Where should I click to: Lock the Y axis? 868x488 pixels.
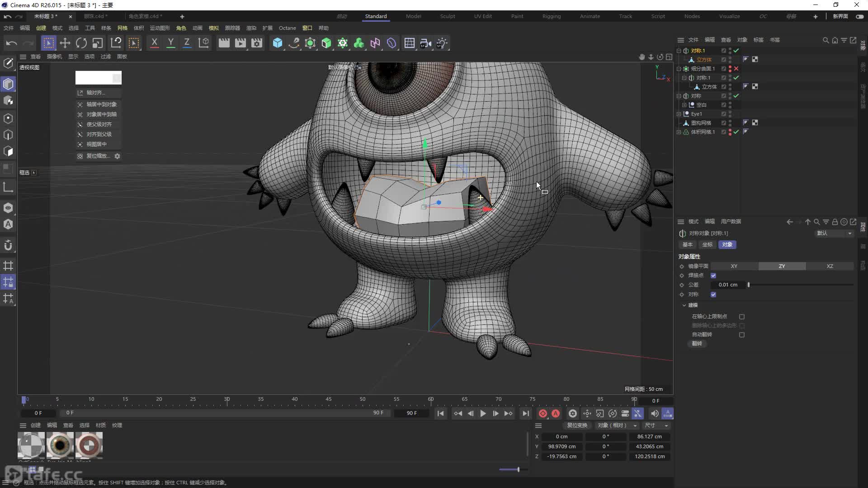click(170, 43)
